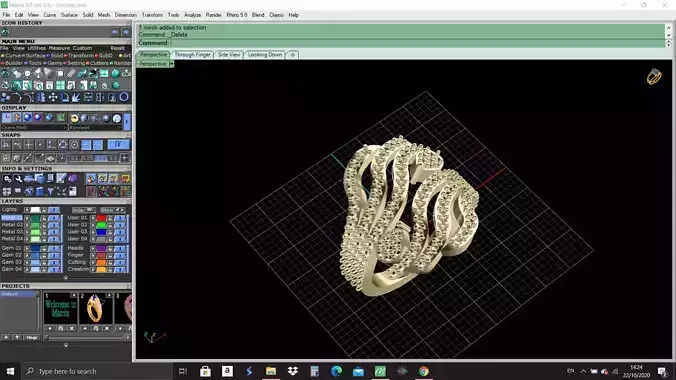The width and height of the screenshot is (676, 380).
Task: Toggle the Metal 01 layer on/off switch
Action: click(54, 218)
